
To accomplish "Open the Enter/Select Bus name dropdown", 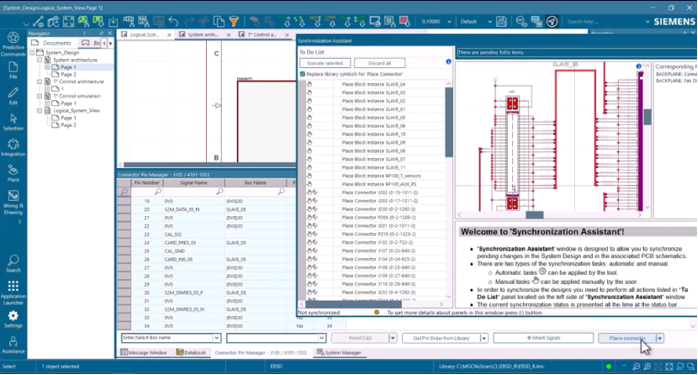I will (x=216, y=338).
